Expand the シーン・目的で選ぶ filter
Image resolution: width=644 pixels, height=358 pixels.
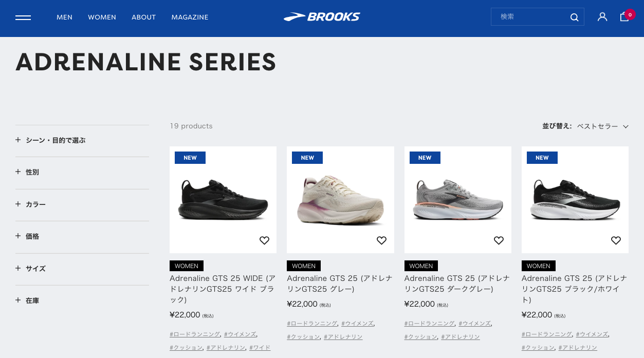56,140
